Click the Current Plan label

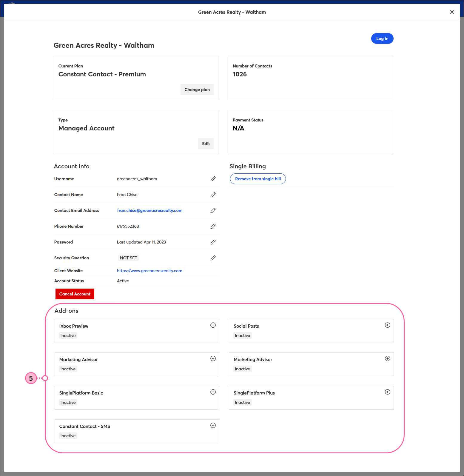[x=71, y=66]
